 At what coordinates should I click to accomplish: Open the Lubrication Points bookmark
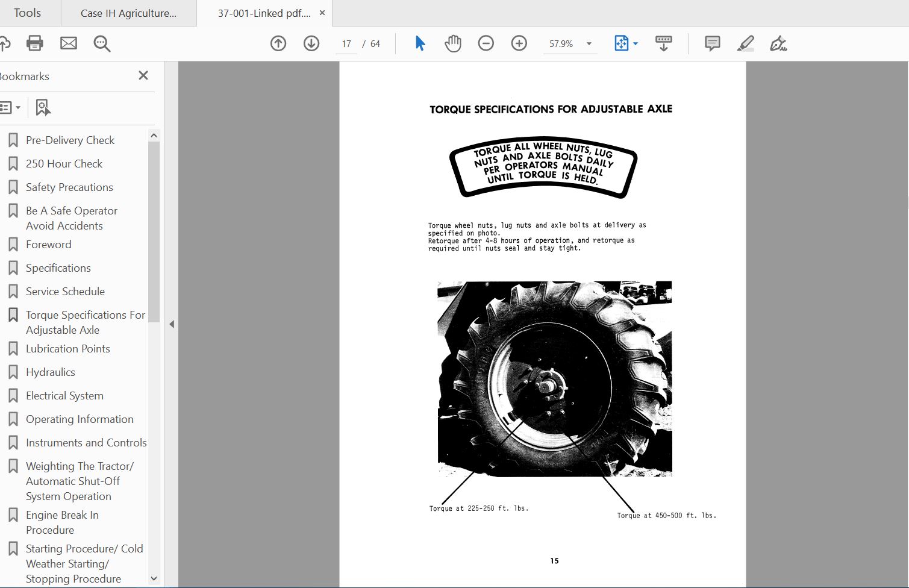coord(67,348)
